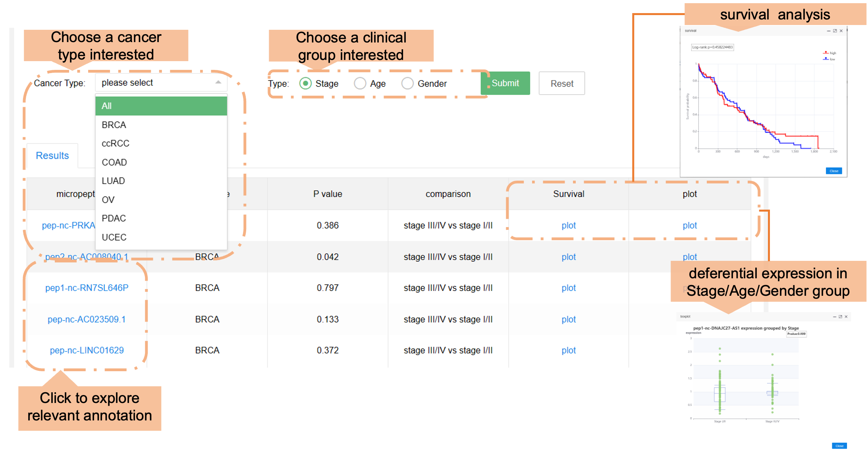Close the survival popup with the X icon
Viewport: 868px width, 451px height.
click(841, 31)
